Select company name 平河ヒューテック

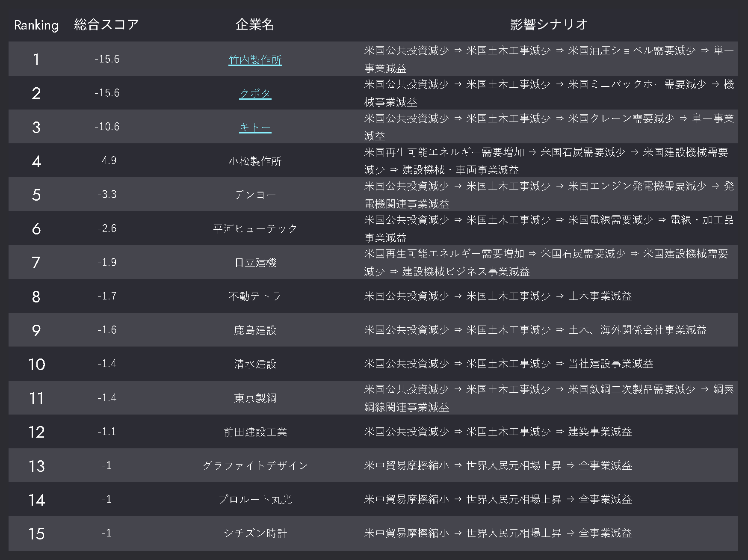tap(255, 229)
